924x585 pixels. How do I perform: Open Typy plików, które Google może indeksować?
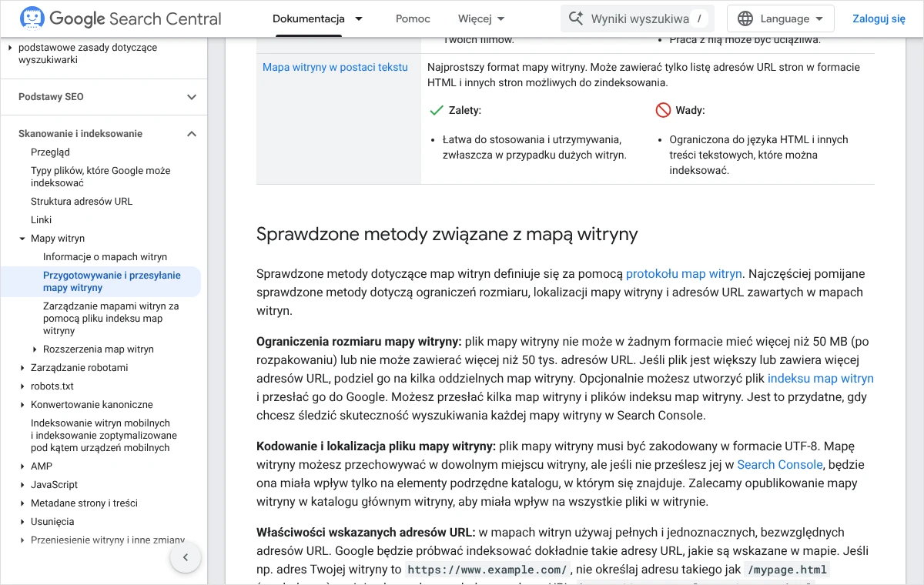pos(101,177)
